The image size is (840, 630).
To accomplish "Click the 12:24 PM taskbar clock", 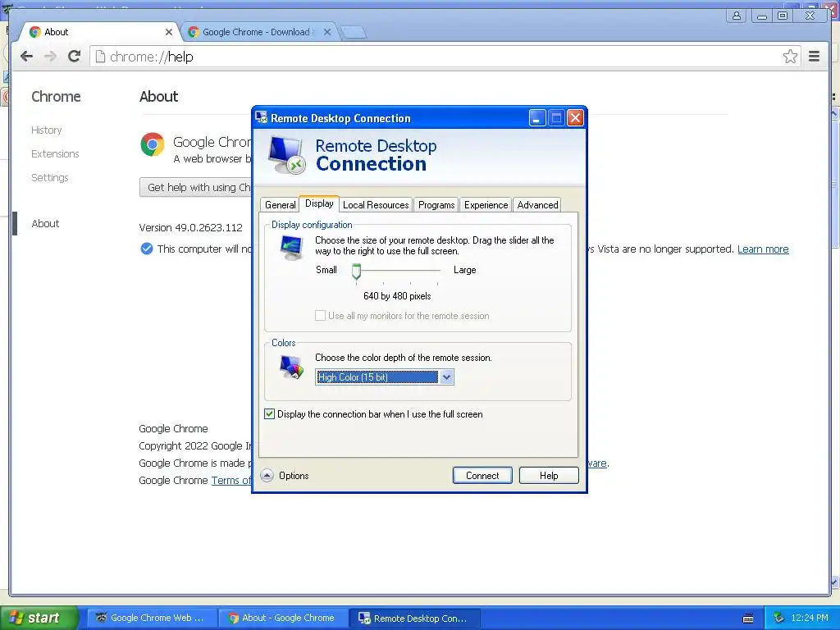I will coord(810,618).
